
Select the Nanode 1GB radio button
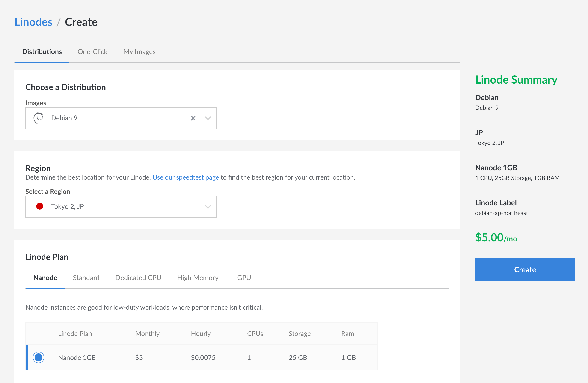tap(39, 357)
